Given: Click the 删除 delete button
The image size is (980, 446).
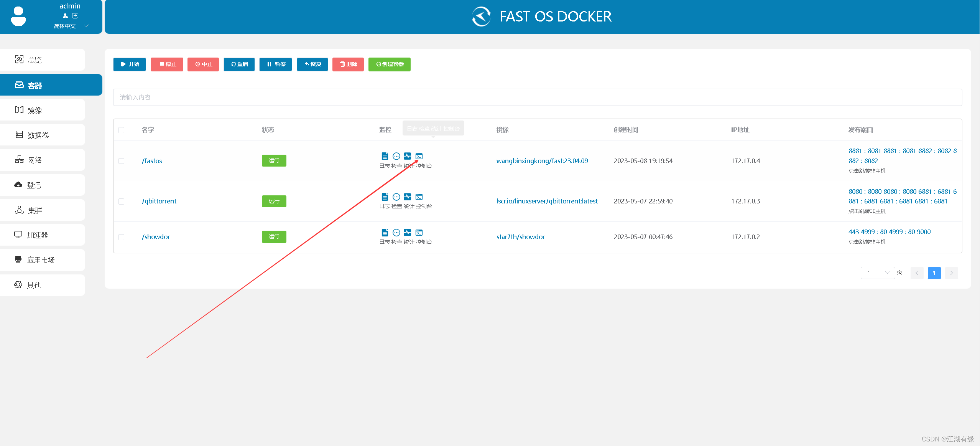Looking at the screenshot, I should click(x=348, y=64).
